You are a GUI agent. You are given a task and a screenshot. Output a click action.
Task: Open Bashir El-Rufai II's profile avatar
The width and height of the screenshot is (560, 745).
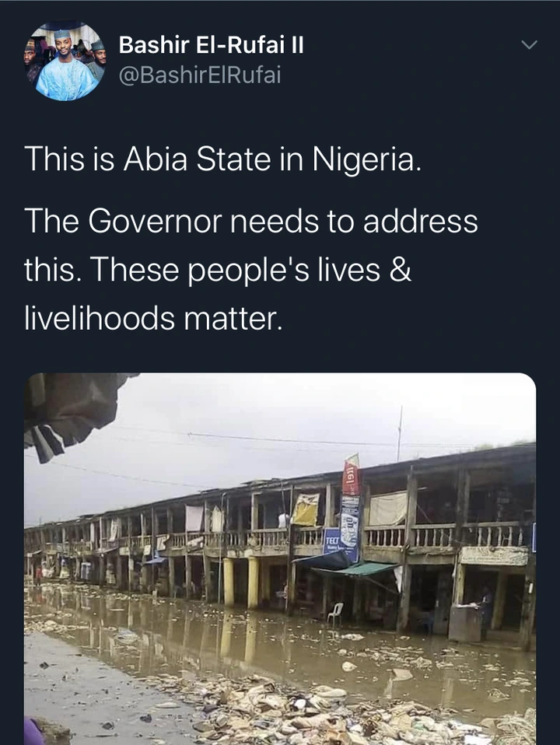[x=65, y=61]
